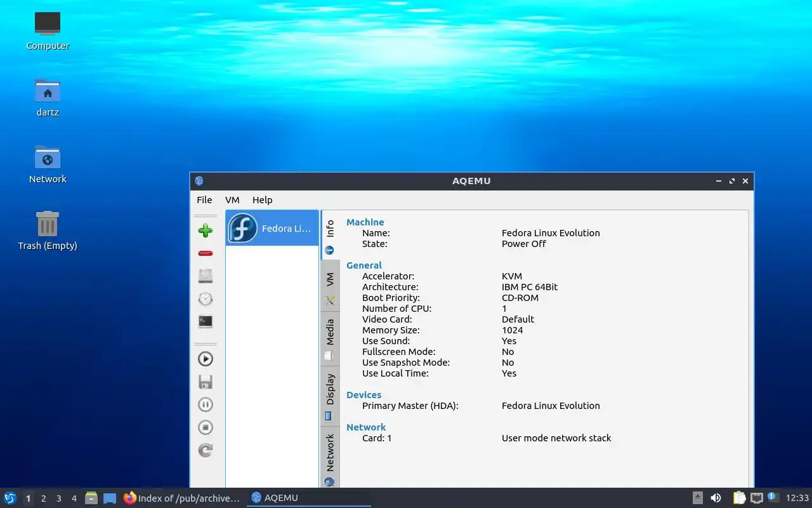
Task: Remove the VM using the red minus icon
Action: click(205, 253)
